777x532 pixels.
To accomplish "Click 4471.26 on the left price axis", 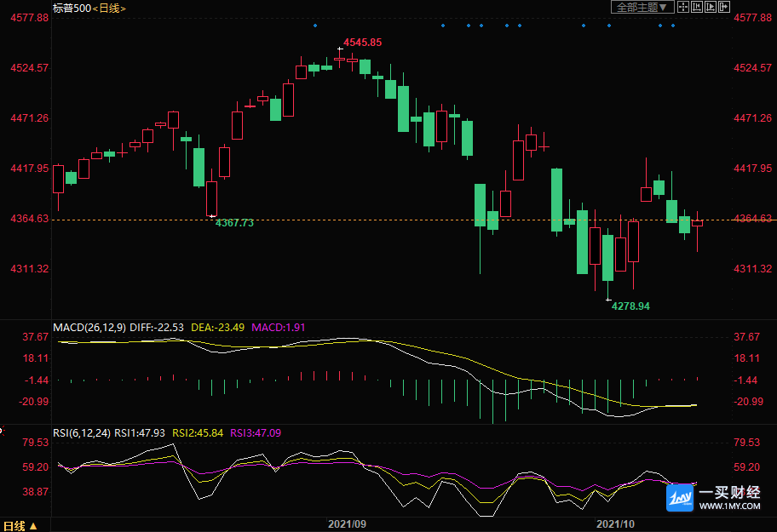I will [30, 118].
